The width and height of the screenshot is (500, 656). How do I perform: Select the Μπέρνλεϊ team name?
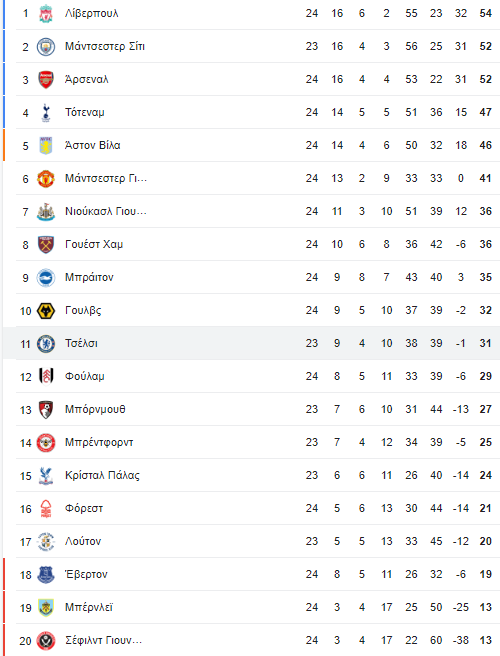(x=89, y=607)
